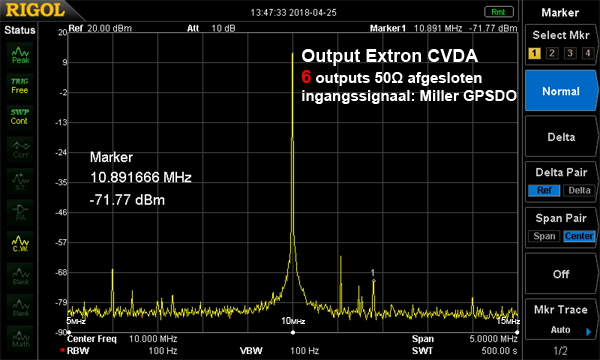Choose Center in Span Pair

point(579,236)
